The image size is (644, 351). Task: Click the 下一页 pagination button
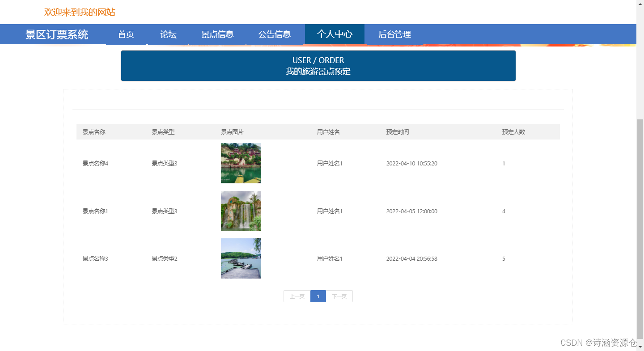point(339,296)
